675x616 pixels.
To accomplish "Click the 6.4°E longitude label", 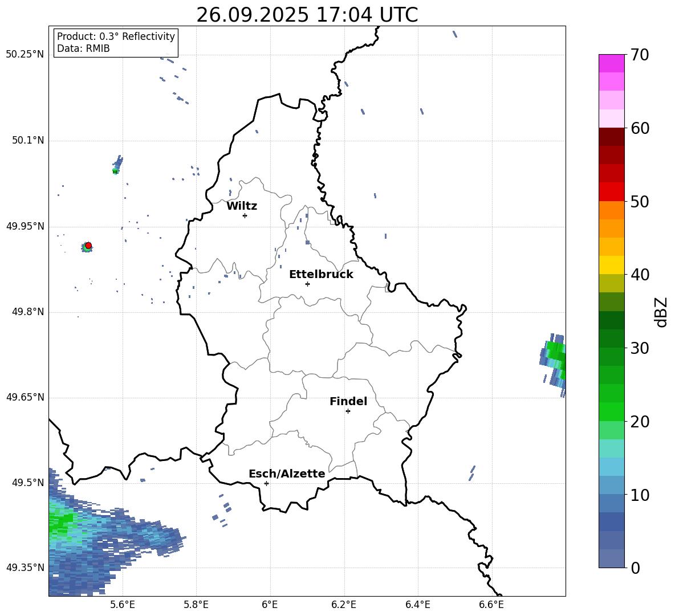I will [x=417, y=605].
